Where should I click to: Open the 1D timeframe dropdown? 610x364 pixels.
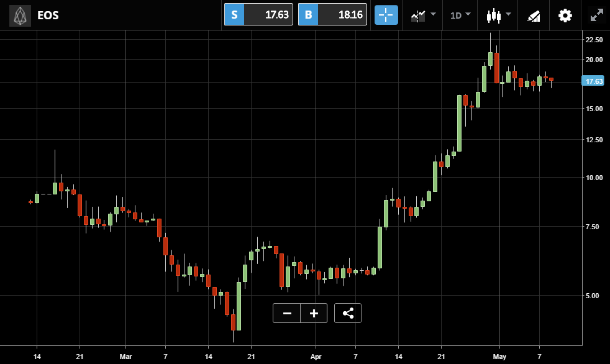point(460,16)
